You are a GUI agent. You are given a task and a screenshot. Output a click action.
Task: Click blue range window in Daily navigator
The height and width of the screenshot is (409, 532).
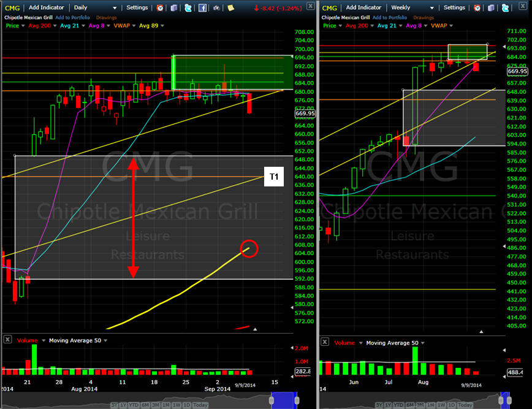pyautogui.click(x=284, y=400)
